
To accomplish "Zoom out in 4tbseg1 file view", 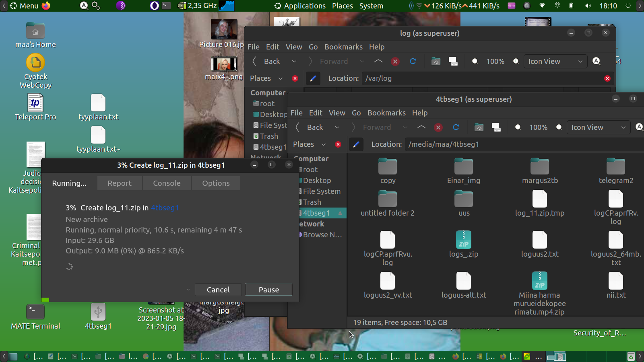I will pyautogui.click(x=518, y=128).
